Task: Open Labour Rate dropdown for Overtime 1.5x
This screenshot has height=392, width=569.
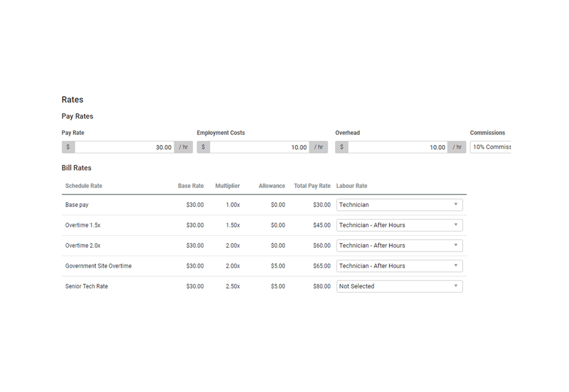Action: 399,225
